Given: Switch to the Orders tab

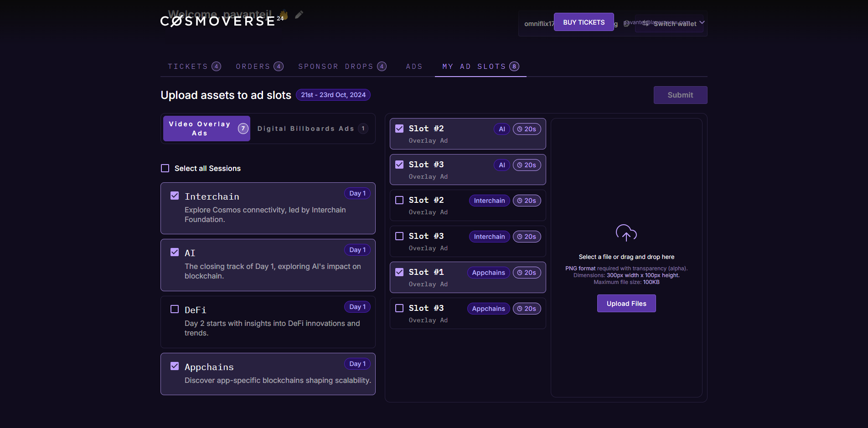Looking at the screenshot, I should pyautogui.click(x=259, y=67).
